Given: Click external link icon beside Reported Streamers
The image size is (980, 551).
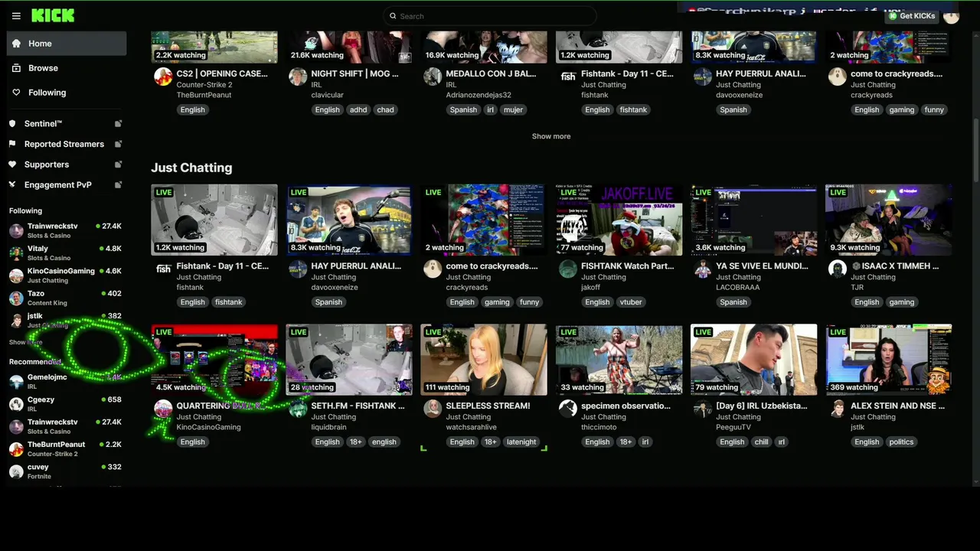Looking at the screenshot, I should [x=118, y=144].
